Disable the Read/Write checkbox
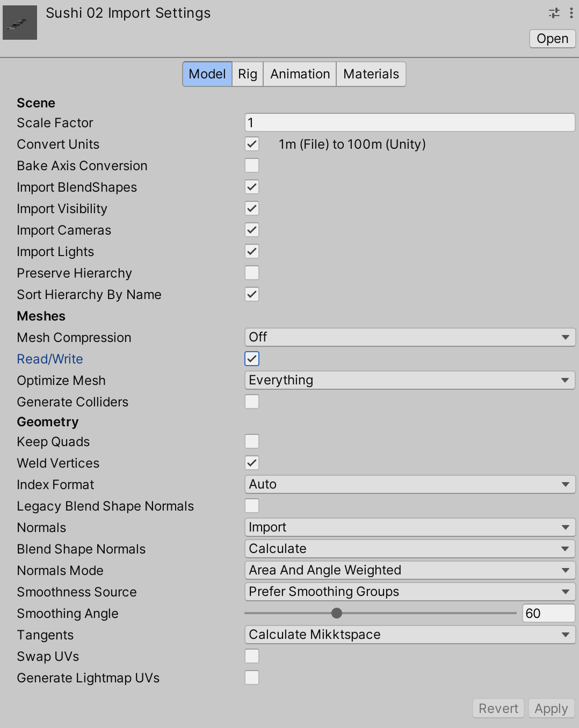Viewport: 579px width, 728px height. point(251,359)
